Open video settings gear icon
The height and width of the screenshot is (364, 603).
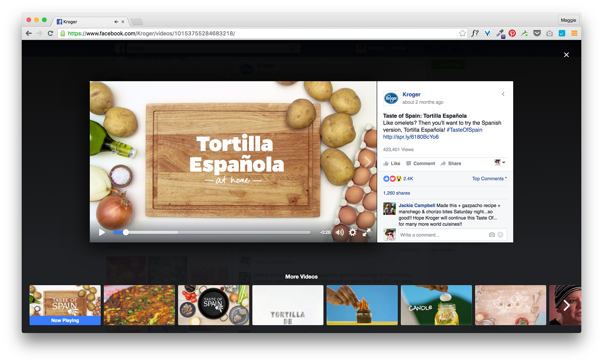point(353,232)
